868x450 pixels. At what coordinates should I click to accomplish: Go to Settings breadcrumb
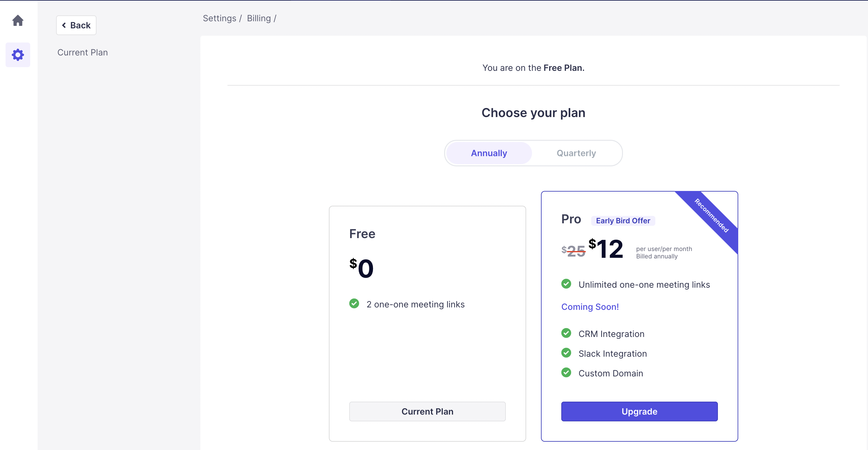click(x=219, y=18)
